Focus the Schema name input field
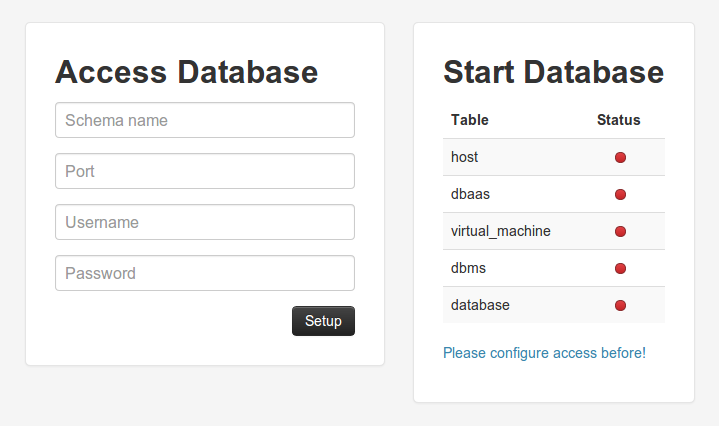 pos(205,120)
